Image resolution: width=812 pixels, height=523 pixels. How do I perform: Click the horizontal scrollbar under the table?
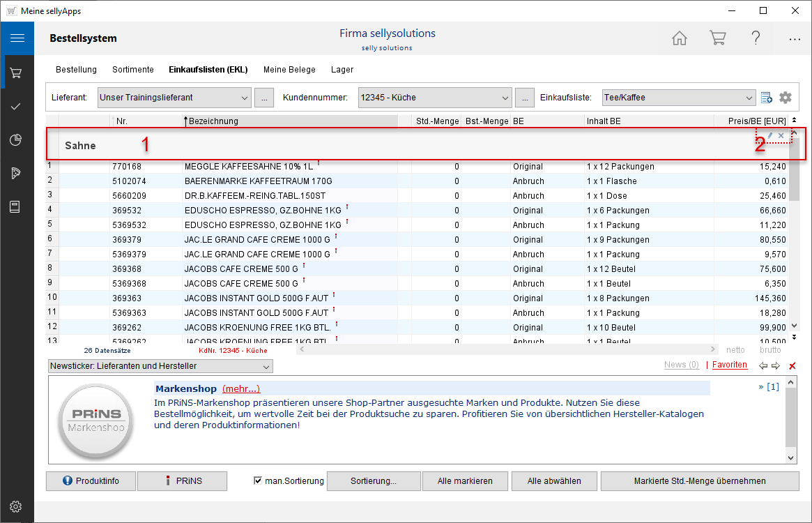pyautogui.click(x=507, y=349)
